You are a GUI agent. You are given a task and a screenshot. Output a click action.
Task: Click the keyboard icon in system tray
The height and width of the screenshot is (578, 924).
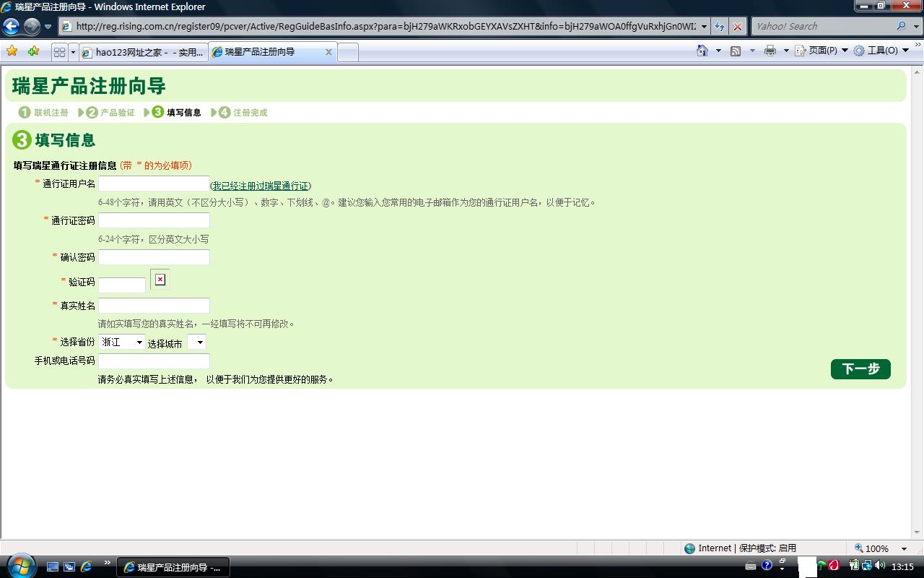(751, 566)
